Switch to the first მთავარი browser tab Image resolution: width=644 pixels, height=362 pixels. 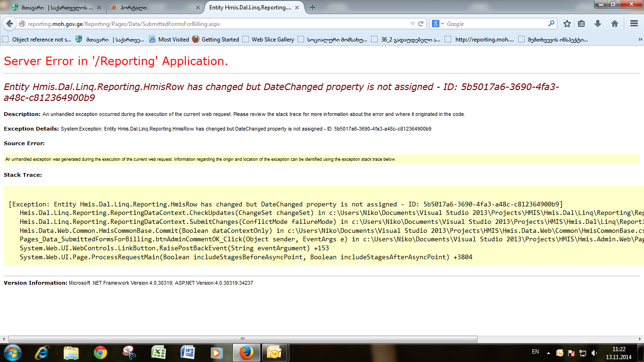coord(54,8)
